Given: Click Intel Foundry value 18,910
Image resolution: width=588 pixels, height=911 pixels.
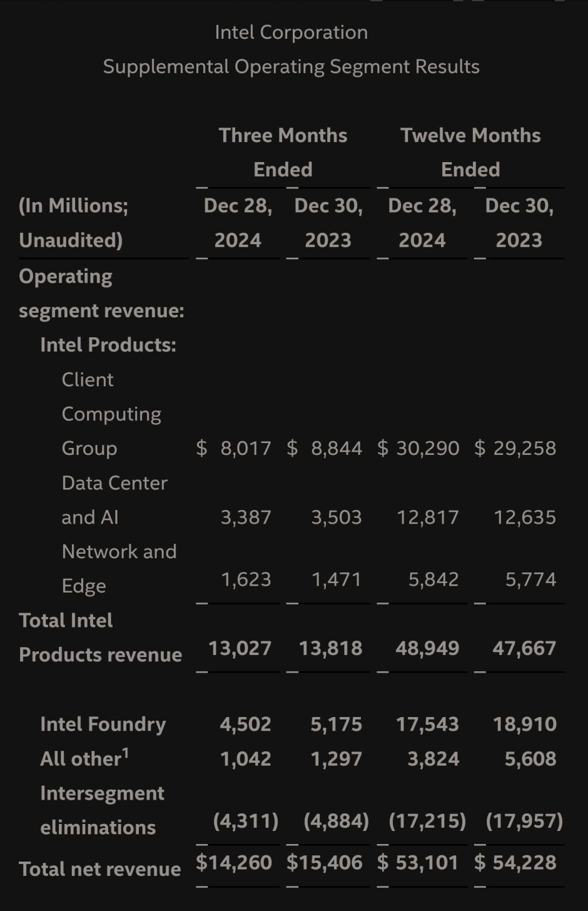Looking at the screenshot, I should click(525, 724).
